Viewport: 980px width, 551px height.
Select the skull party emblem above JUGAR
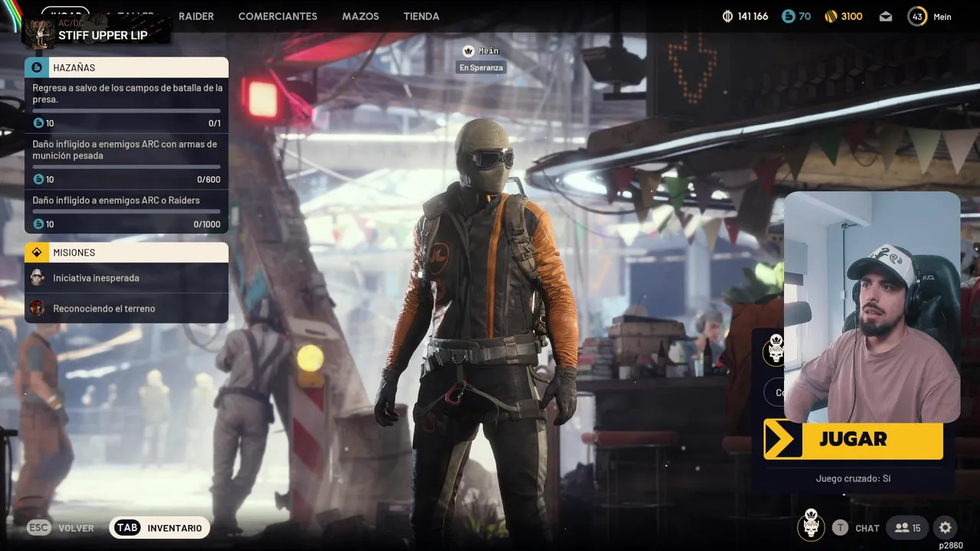coord(774,350)
